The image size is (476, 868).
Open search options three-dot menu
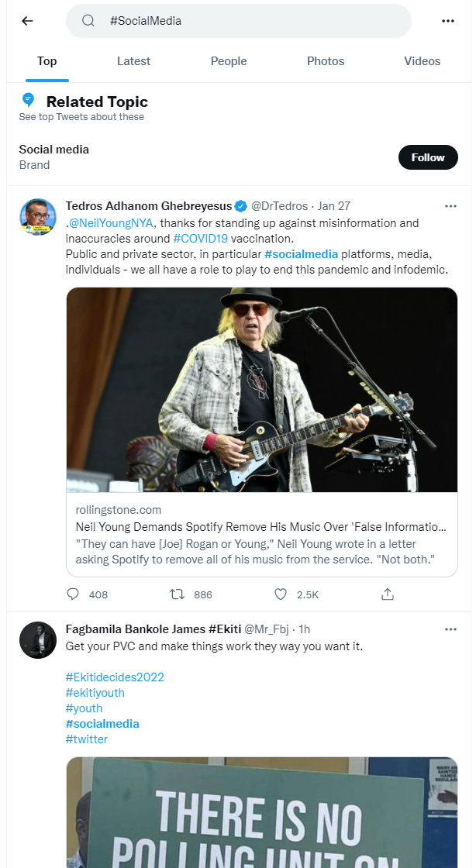pyautogui.click(x=448, y=21)
